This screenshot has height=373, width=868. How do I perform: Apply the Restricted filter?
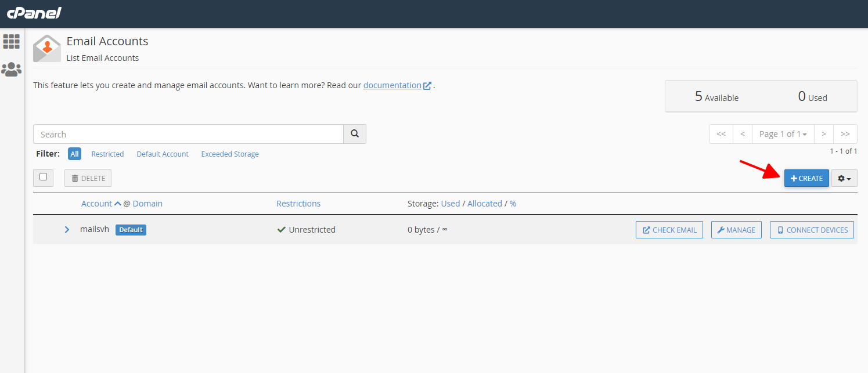(x=107, y=154)
